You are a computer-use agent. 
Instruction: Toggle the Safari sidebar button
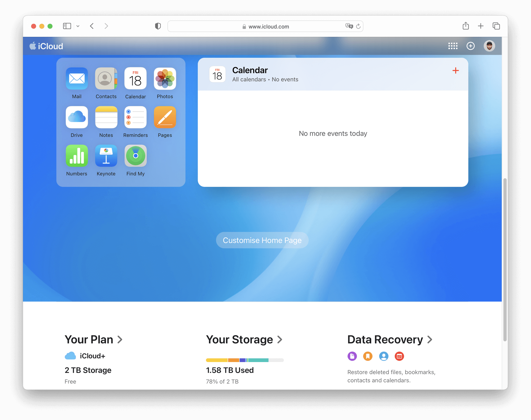[x=67, y=26]
